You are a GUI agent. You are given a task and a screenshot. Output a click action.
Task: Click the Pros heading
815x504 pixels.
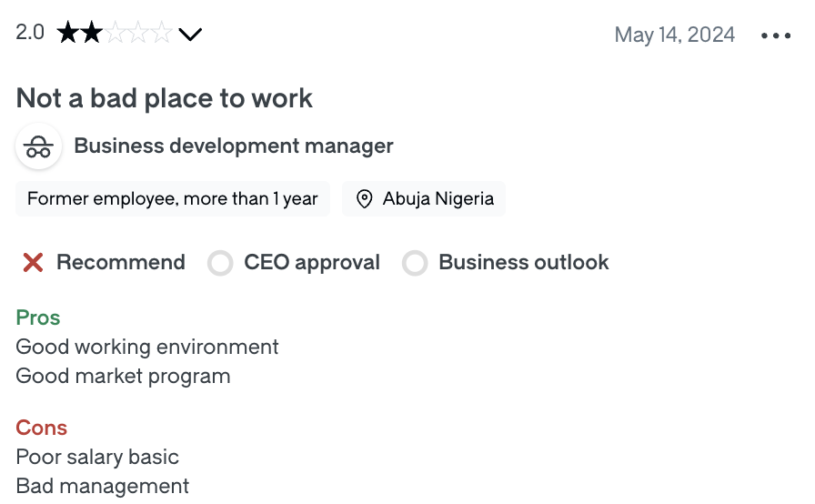click(x=38, y=318)
